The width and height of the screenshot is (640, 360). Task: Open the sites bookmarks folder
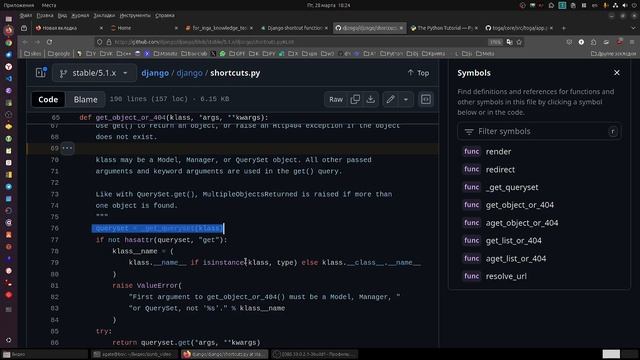point(33,53)
